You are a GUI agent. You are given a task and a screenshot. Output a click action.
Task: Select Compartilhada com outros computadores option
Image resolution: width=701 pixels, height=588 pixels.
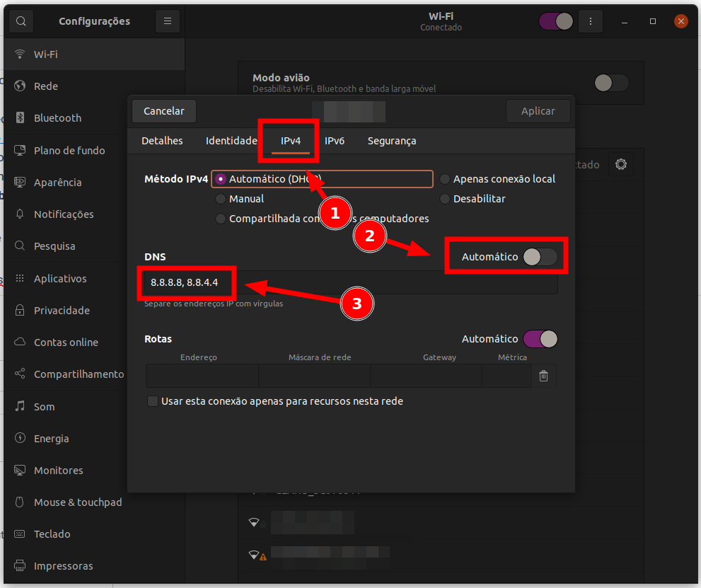[221, 219]
